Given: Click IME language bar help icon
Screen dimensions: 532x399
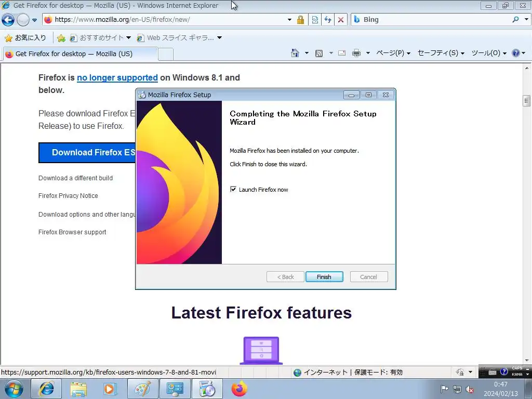Looking at the screenshot, I should tap(504, 372).
